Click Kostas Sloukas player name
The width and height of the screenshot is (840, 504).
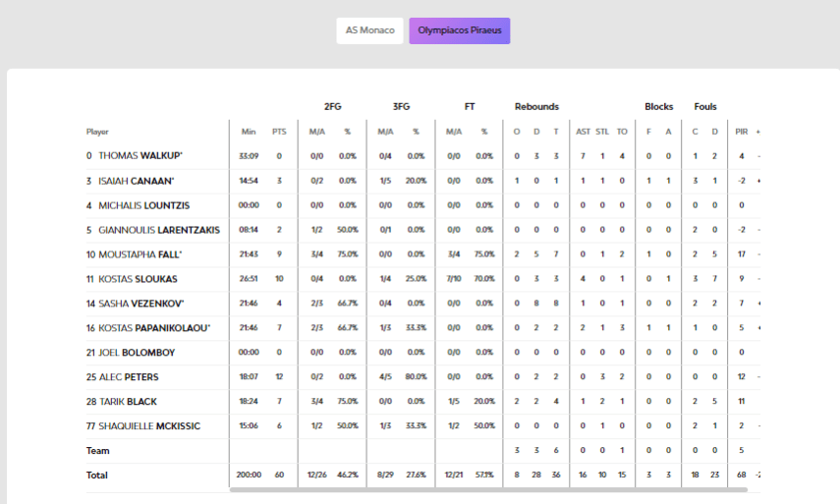(139, 279)
